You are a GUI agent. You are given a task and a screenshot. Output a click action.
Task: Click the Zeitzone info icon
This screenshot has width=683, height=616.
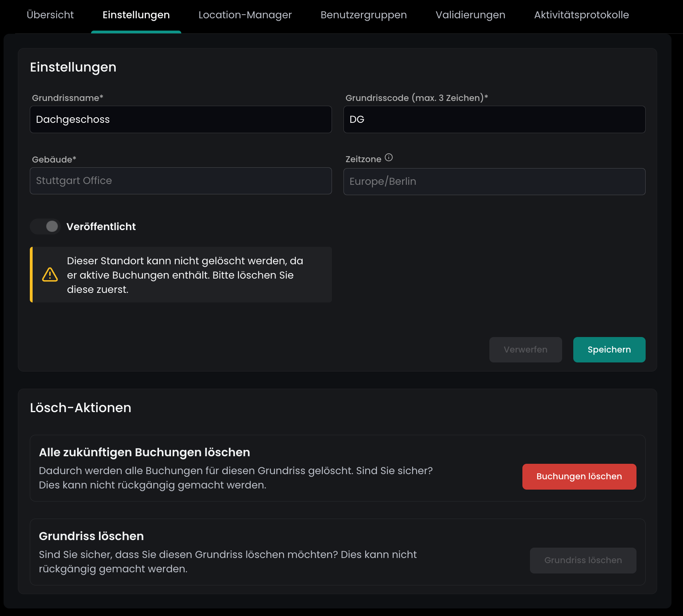point(389,158)
